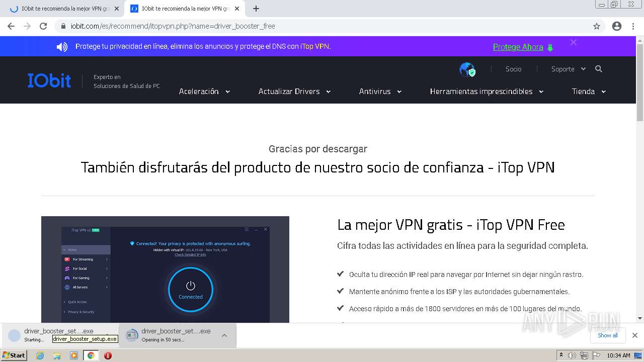Open the Windows Start menu
Viewport: 644px width, 362px height.
pos(14,355)
